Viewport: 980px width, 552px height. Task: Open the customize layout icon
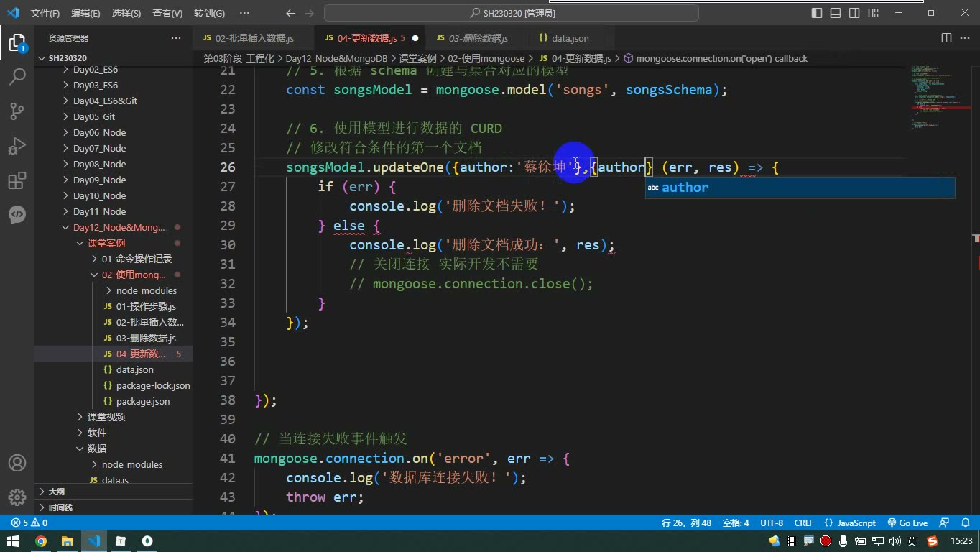point(873,13)
